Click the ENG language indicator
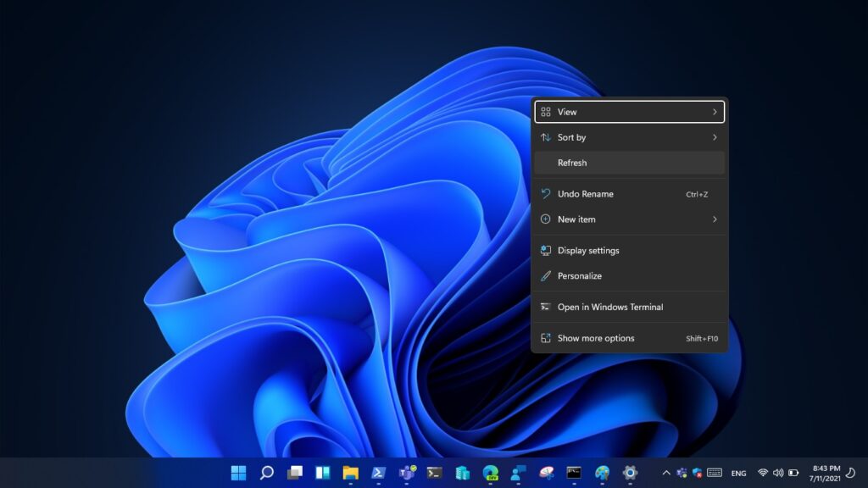The width and height of the screenshot is (868, 488). pyautogui.click(x=738, y=473)
